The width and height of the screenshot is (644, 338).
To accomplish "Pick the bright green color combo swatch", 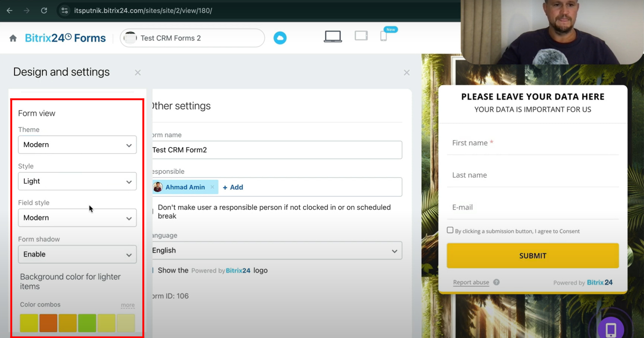I will pyautogui.click(x=87, y=323).
